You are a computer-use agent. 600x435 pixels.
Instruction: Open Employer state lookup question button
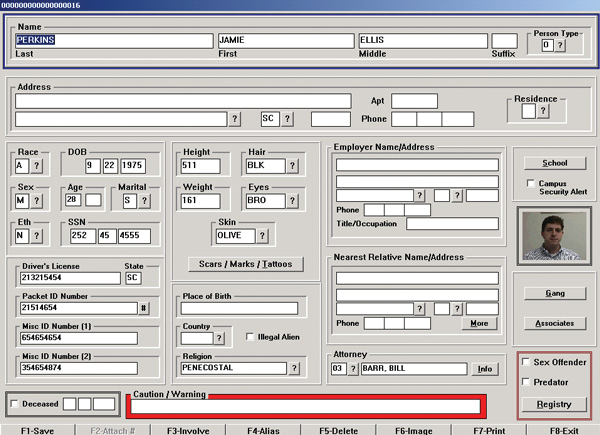(x=457, y=196)
